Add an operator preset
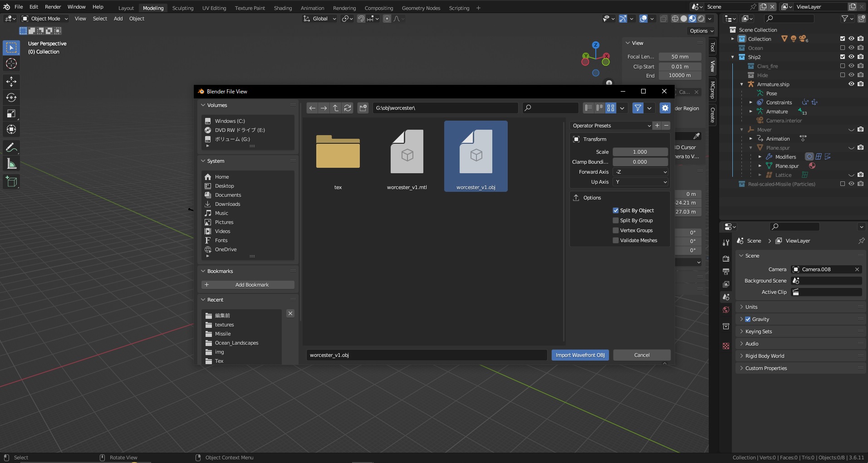 pyautogui.click(x=657, y=126)
